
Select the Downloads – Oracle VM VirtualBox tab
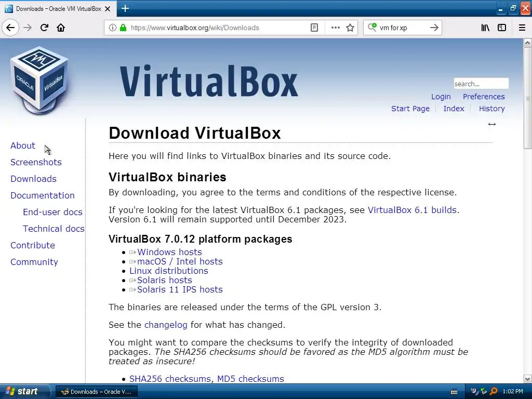coord(58,9)
